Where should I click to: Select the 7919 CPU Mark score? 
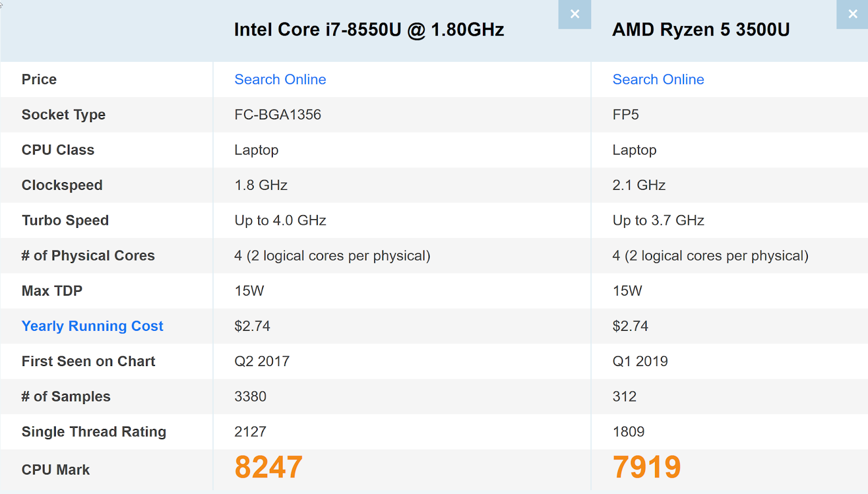click(x=647, y=467)
